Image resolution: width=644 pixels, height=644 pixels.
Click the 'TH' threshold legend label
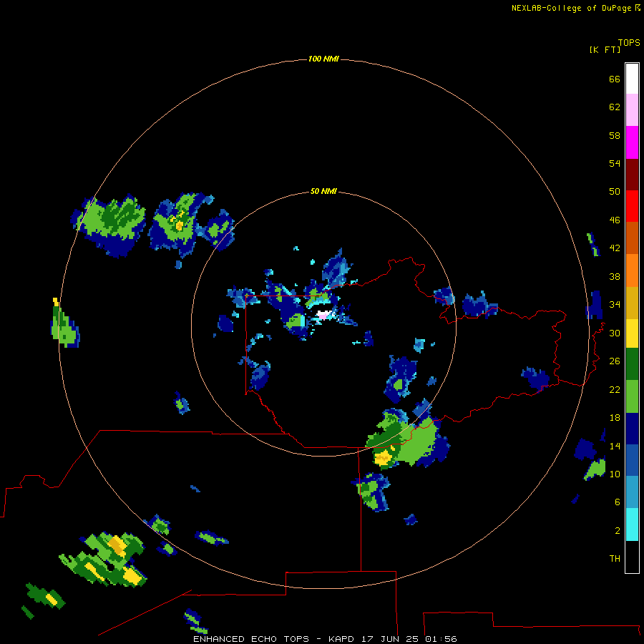[615, 559]
